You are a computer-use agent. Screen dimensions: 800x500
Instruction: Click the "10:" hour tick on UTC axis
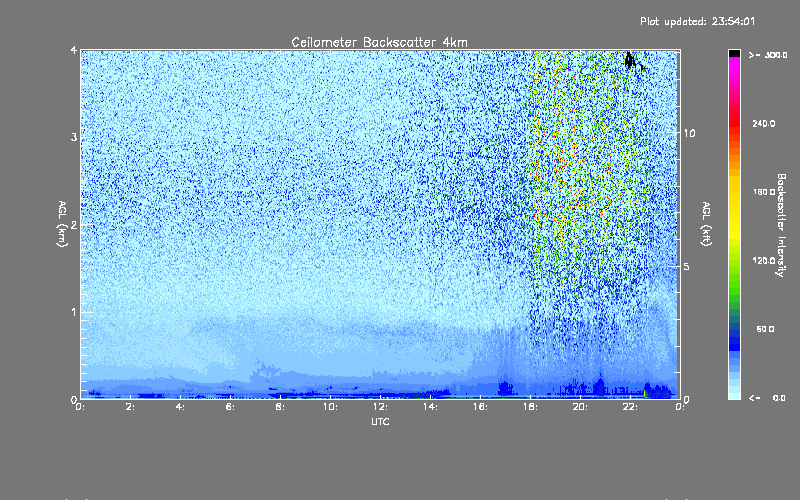(x=330, y=407)
